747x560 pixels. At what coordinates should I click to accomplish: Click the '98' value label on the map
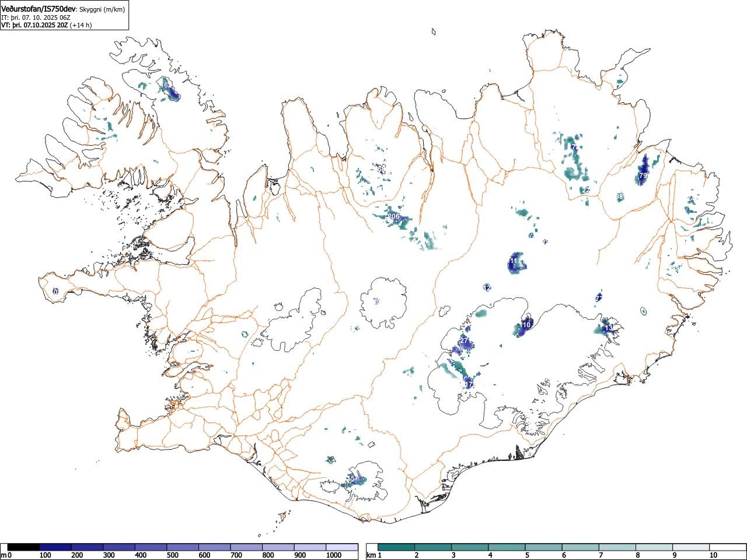tap(620, 197)
